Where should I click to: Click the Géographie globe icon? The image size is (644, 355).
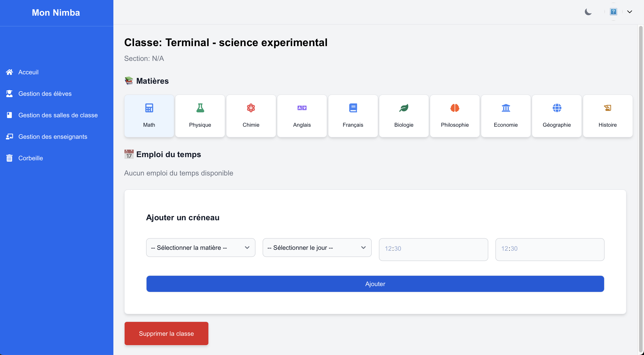click(557, 108)
